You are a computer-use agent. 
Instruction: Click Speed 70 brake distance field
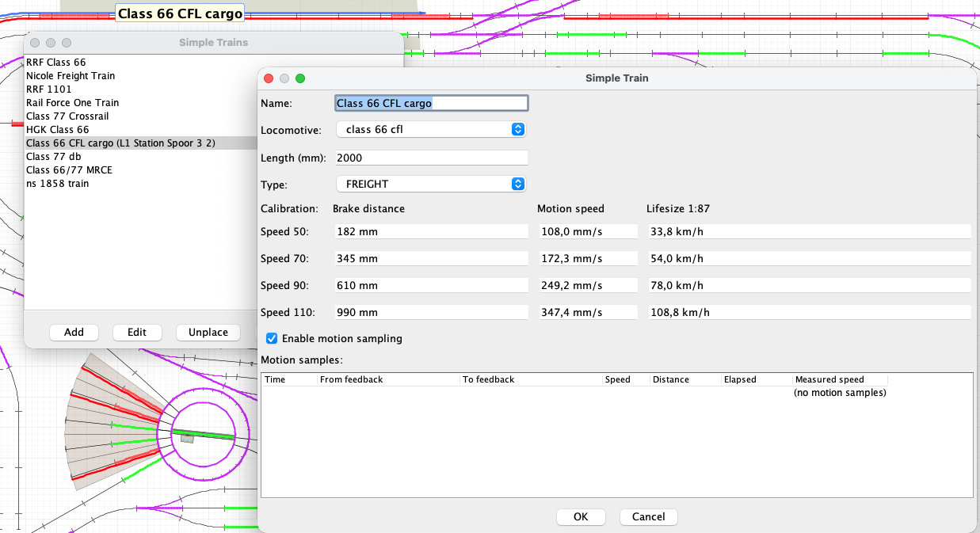[431, 258]
